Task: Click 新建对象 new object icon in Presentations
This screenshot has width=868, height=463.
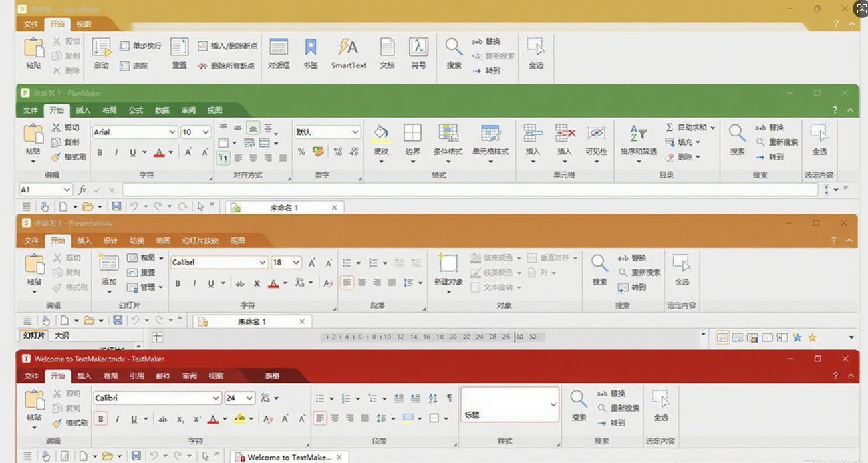Action: tap(448, 263)
